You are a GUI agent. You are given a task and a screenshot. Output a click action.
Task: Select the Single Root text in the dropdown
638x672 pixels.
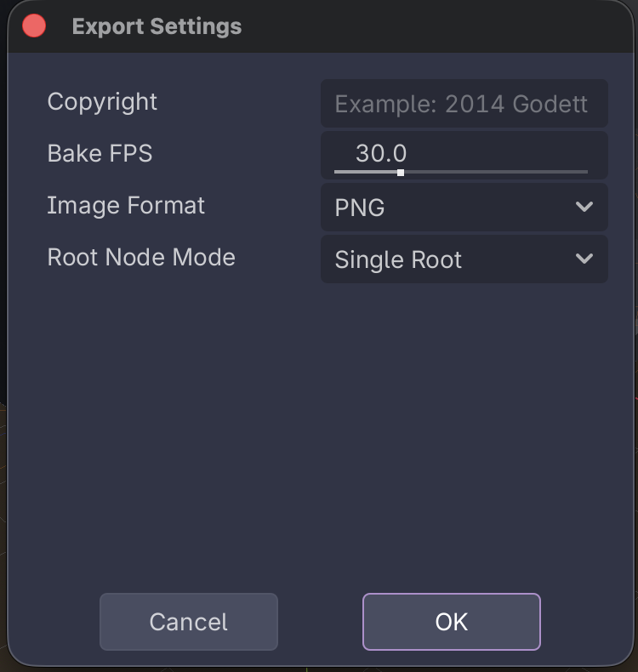tap(398, 259)
